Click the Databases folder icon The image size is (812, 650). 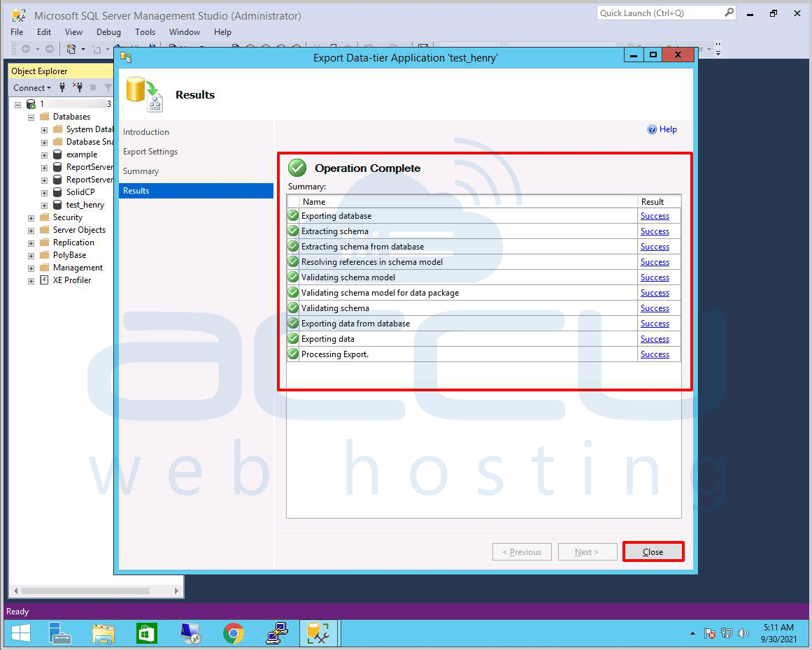click(45, 117)
